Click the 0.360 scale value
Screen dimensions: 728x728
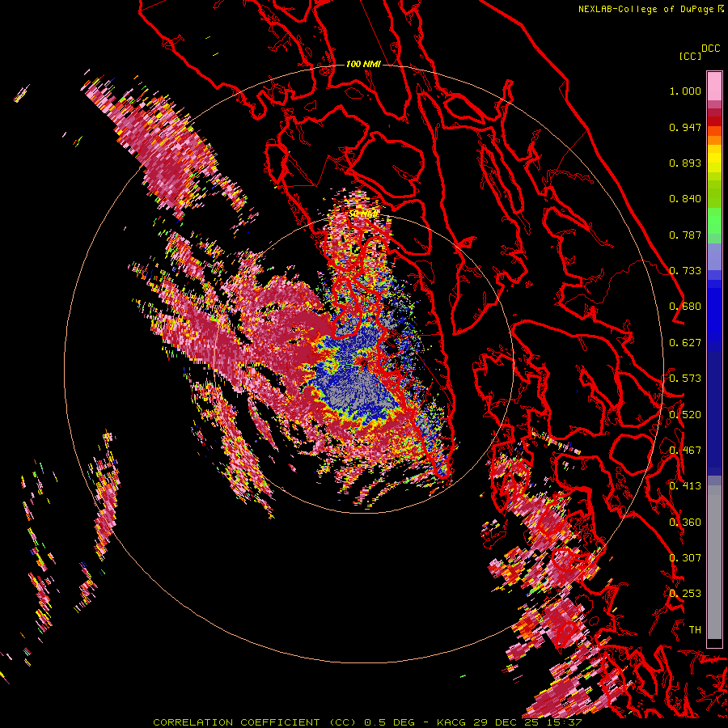coord(685,522)
